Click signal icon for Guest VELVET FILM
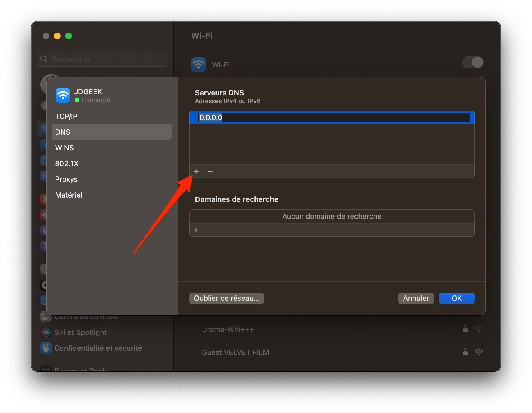 pos(479,352)
